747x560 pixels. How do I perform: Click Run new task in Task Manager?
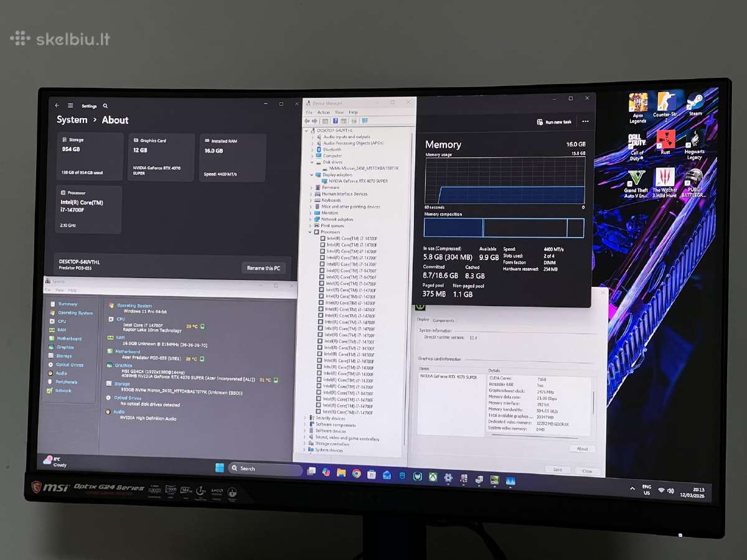pos(554,122)
